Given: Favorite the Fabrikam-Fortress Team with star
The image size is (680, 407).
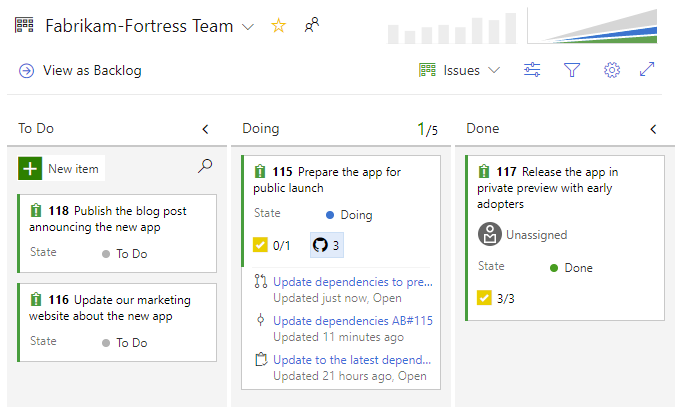Looking at the screenshot, I should tap(278, 26).
